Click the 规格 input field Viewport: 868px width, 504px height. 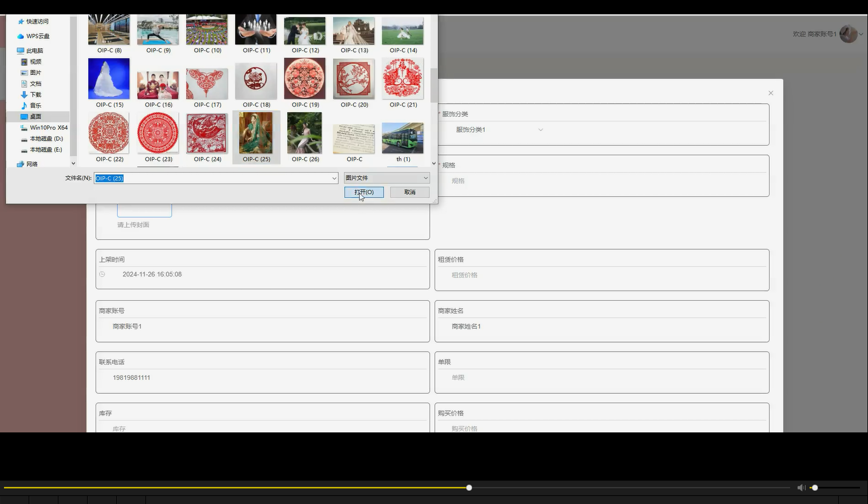(601, 181)
